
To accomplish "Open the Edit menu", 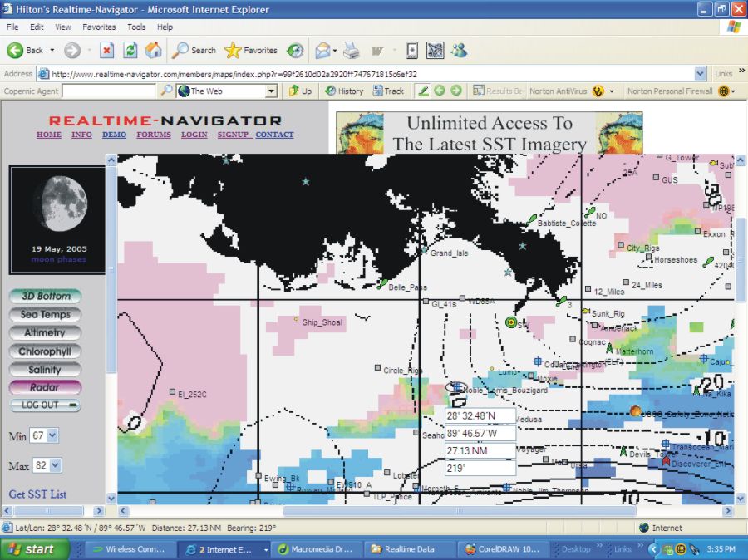I will 37,27.
